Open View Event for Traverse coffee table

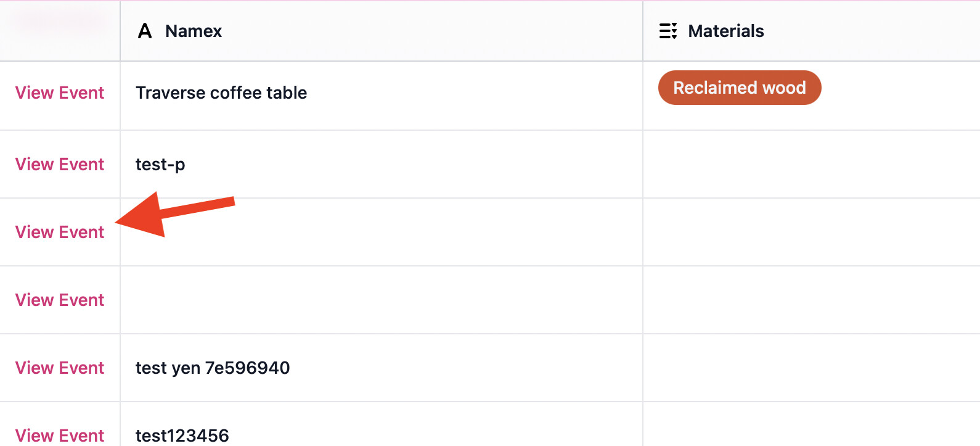coord(60,93)
